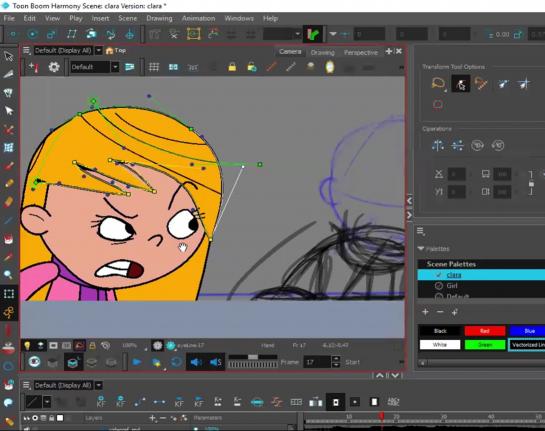
Task: Click the add colour plus button
Action: click(x=425, y=312)
